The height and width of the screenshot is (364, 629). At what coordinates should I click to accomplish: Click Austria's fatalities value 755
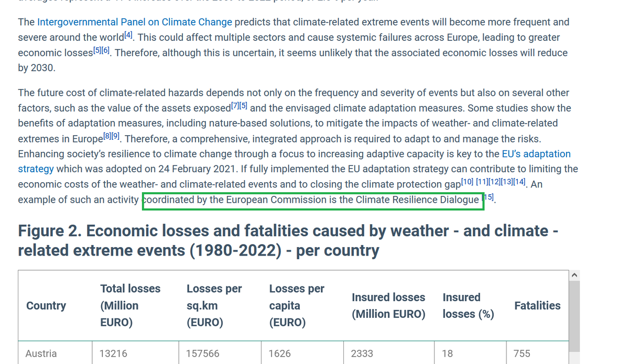[x=522, y=354]
